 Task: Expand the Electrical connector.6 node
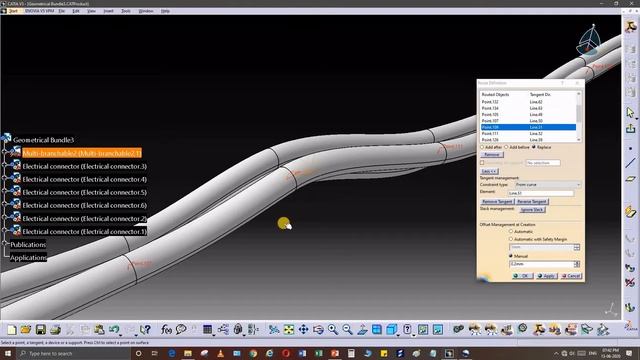click(x=4, y=204)
